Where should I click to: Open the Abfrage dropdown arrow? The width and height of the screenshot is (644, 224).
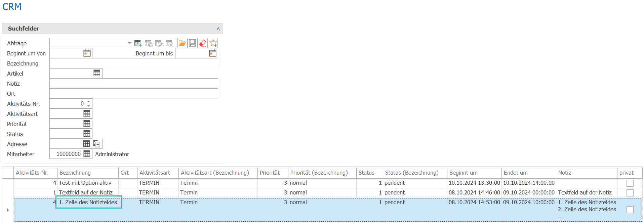(x=129, y=43)
